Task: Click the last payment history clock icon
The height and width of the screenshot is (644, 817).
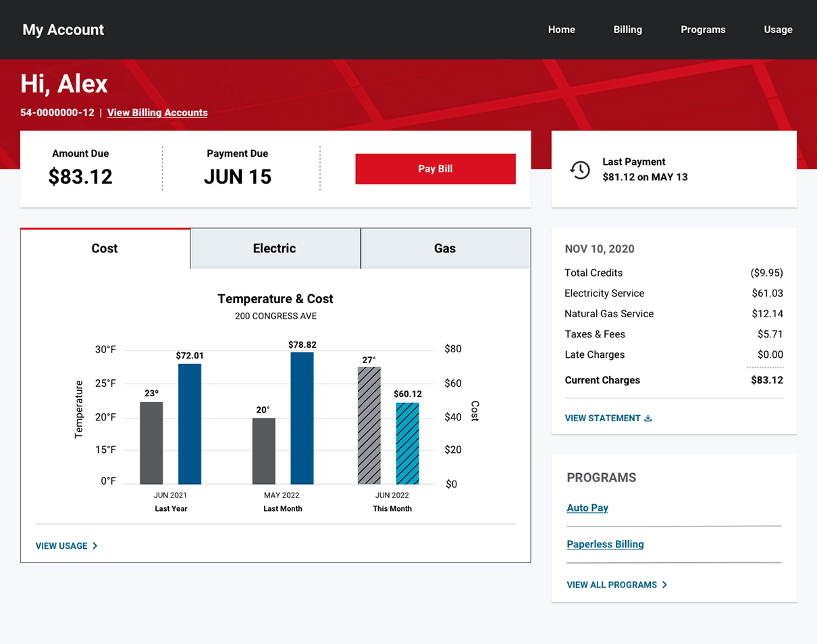Action: [x=580, y=169]
